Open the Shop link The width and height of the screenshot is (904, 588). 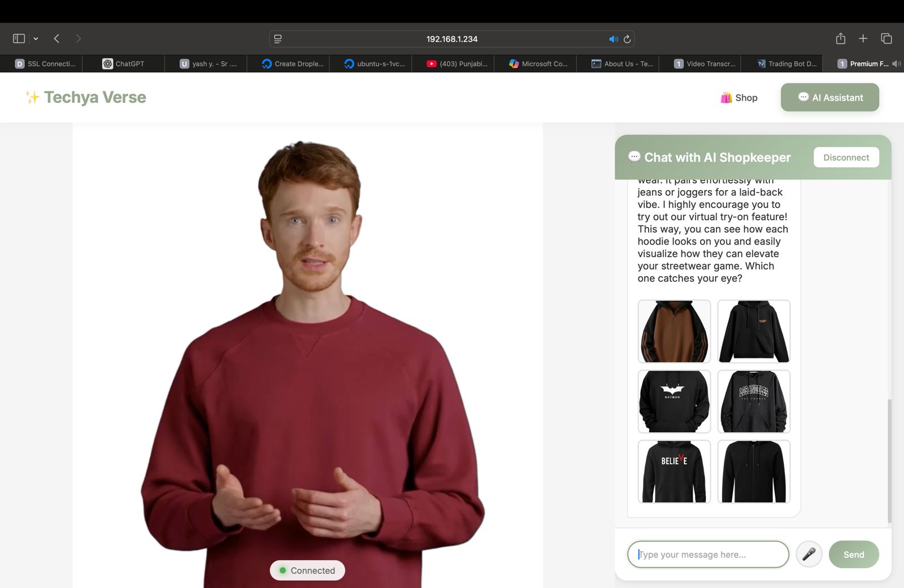point(738,98)
